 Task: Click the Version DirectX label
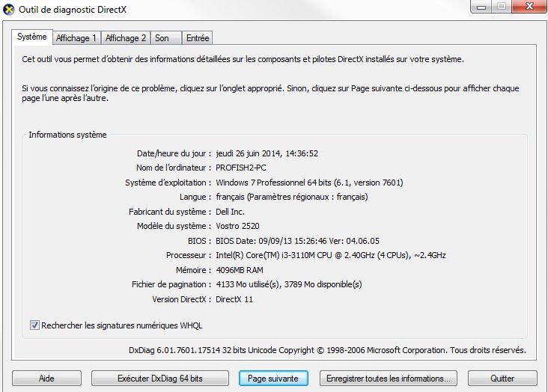tap(182, 299)
